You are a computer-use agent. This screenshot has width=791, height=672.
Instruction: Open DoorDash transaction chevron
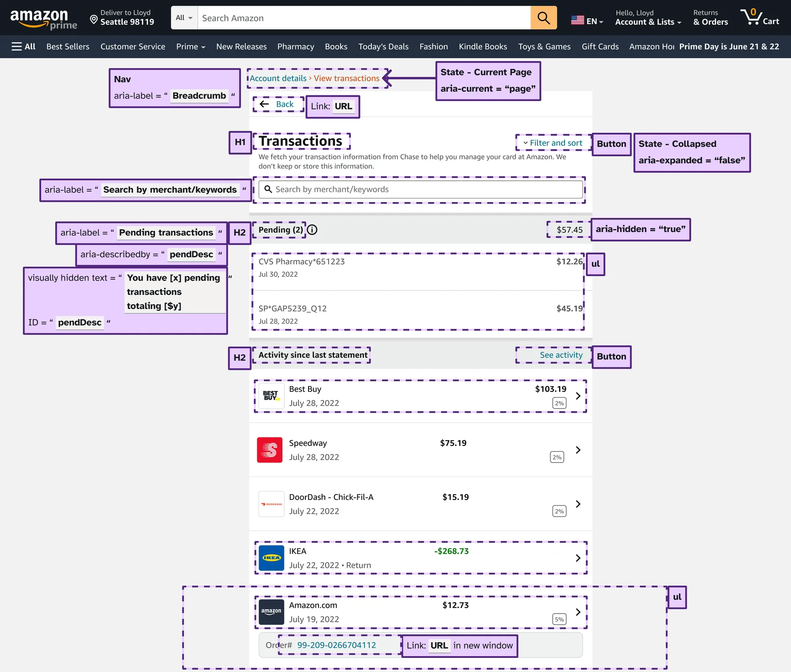pos(578,504)
